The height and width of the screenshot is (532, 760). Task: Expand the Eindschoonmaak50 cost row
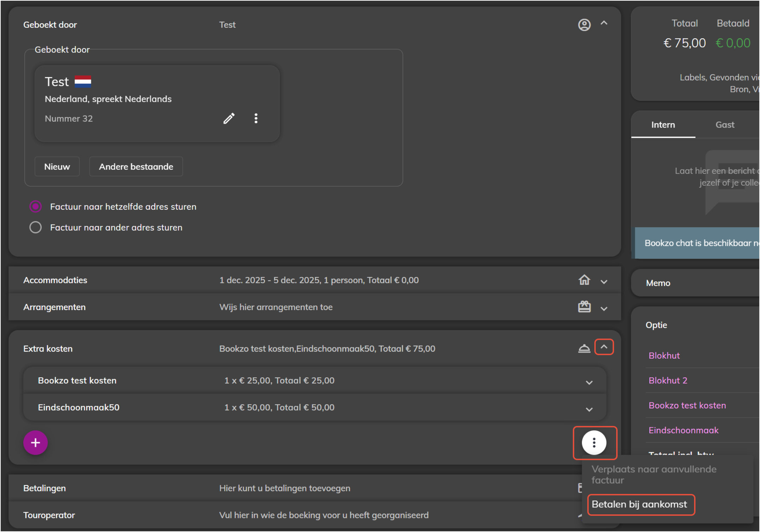(589, 409)
